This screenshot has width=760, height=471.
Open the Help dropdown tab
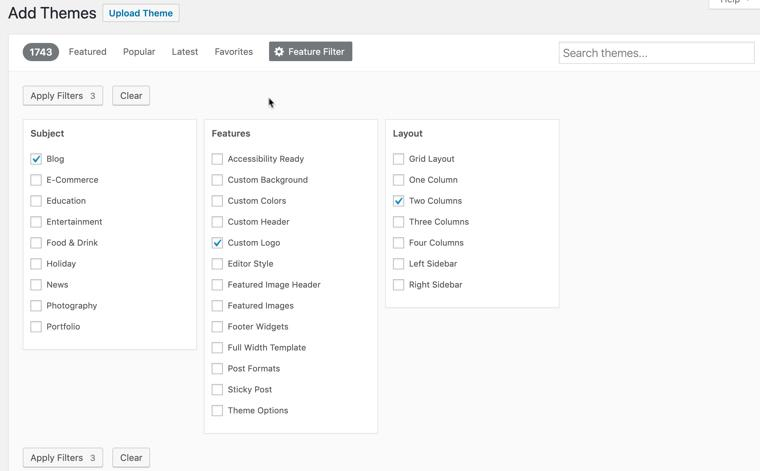[733, 2]
